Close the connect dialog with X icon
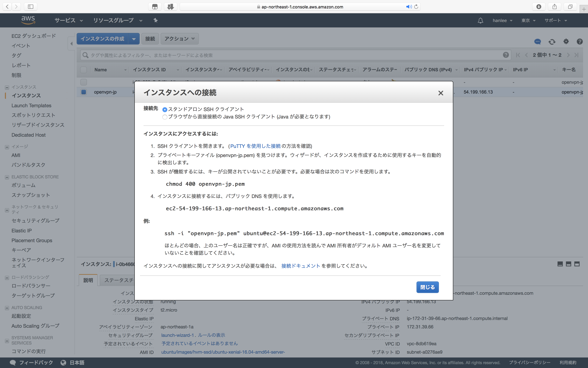This screenshot has width=588, height=368. (x=440, y=93)
